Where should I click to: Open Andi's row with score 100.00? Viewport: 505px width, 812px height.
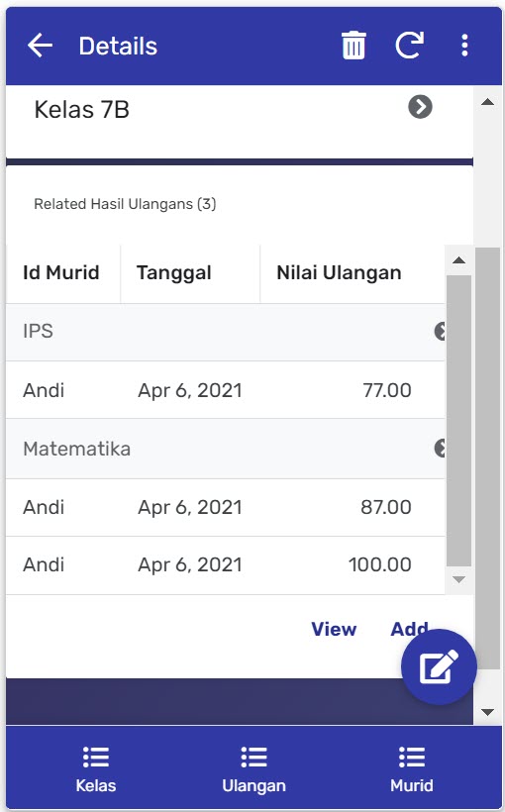tap(226, 565)
